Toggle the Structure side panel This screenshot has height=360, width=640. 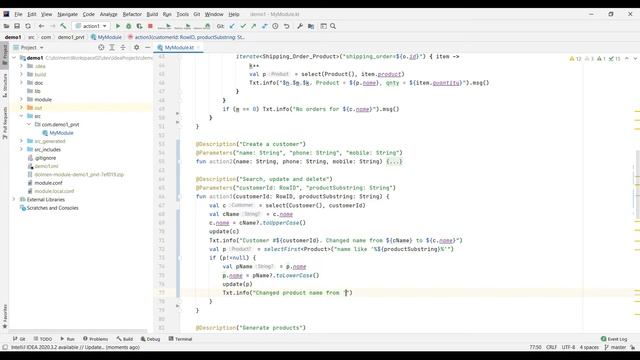pos(5,85)
